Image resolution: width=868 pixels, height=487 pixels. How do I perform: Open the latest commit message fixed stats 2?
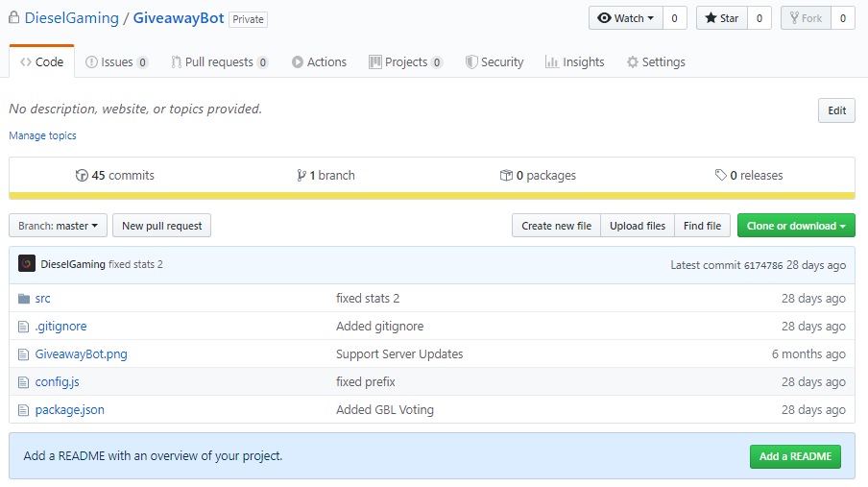tap(135, 264)
